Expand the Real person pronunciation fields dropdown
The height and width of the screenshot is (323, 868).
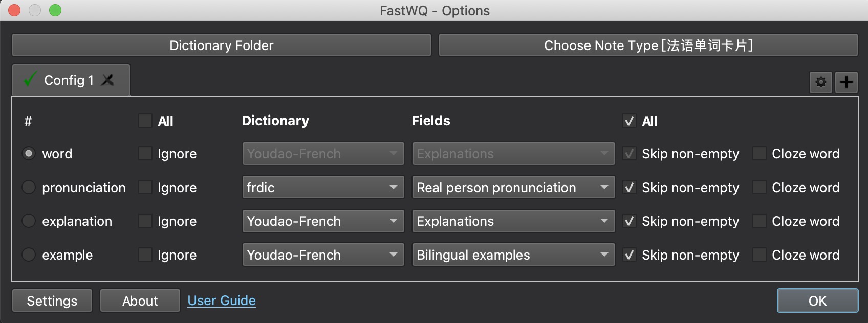(513, 188)
